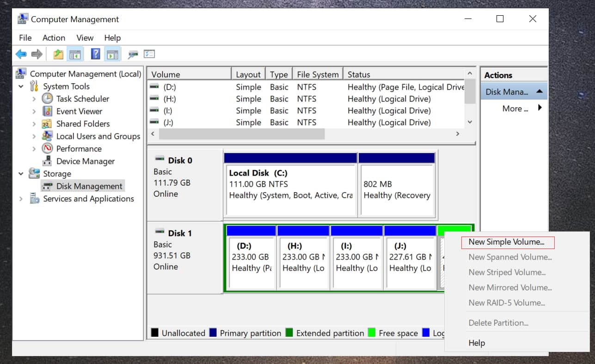Click the Shared Folders icon
Viewport: 595px width, 364px height.
click(x=47, y=123)
